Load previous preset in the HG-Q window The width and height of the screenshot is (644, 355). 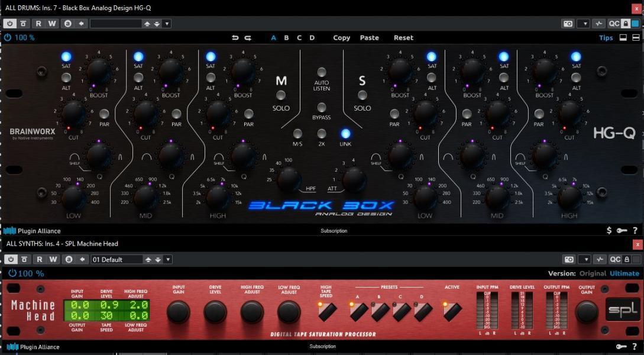(147, 24)
